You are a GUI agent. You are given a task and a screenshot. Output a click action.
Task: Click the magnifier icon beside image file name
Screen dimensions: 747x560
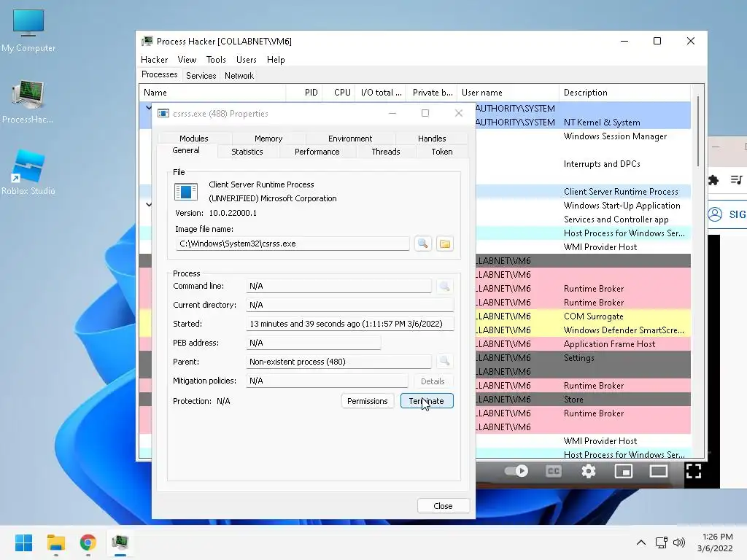pos(422,244)
